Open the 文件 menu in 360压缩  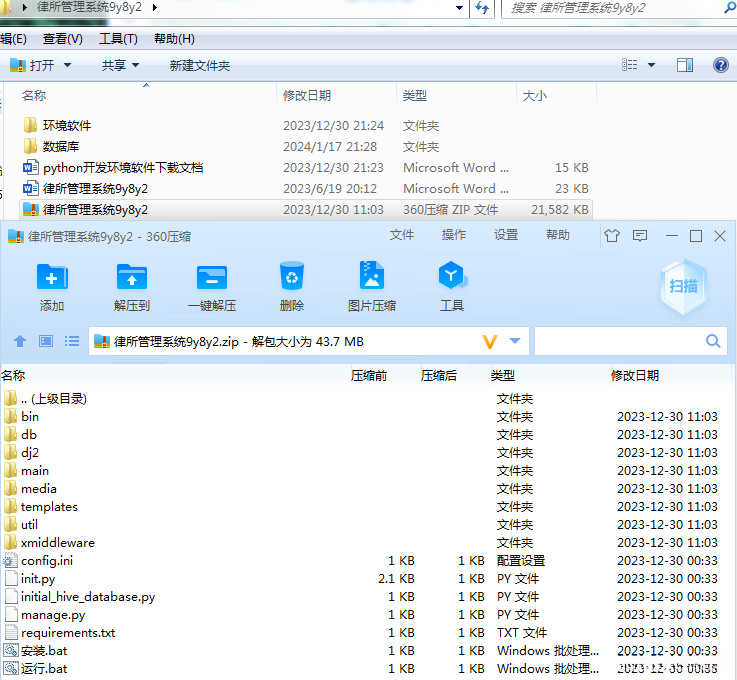(x=402, y=235)
